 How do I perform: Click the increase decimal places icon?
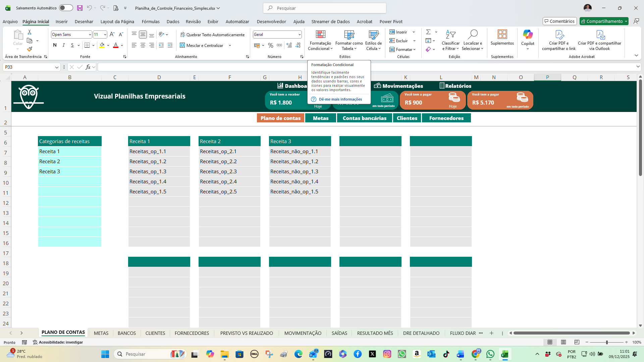pos(289,45)
